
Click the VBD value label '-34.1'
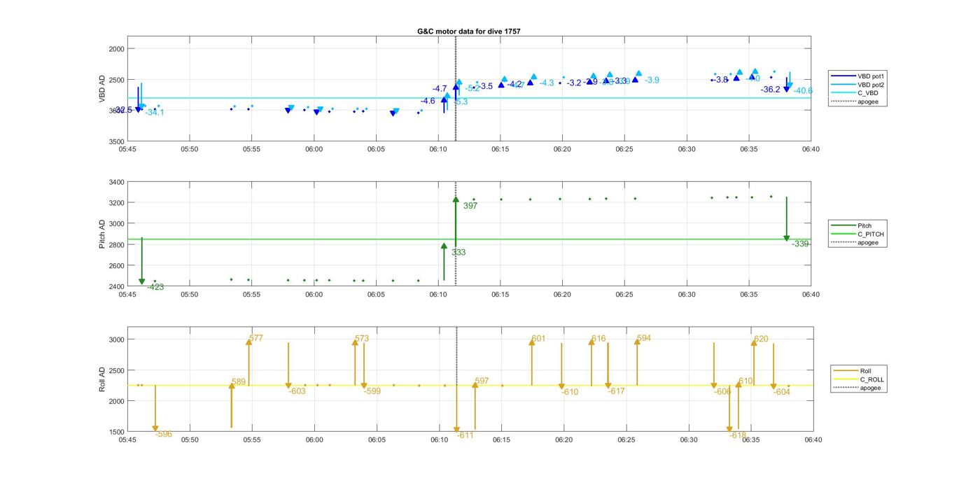[155, 112]
